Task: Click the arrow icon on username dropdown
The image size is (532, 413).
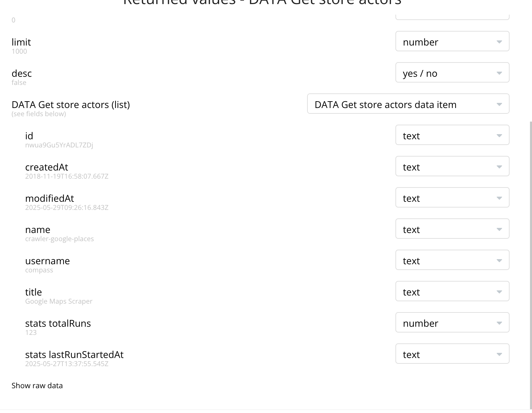Action: pyautogui.click(x=499, y=261)
